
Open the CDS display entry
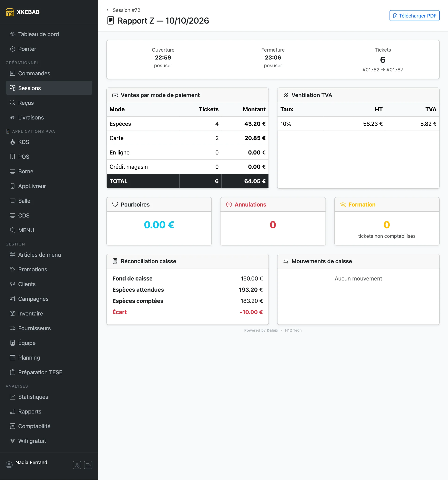point(49,216)
